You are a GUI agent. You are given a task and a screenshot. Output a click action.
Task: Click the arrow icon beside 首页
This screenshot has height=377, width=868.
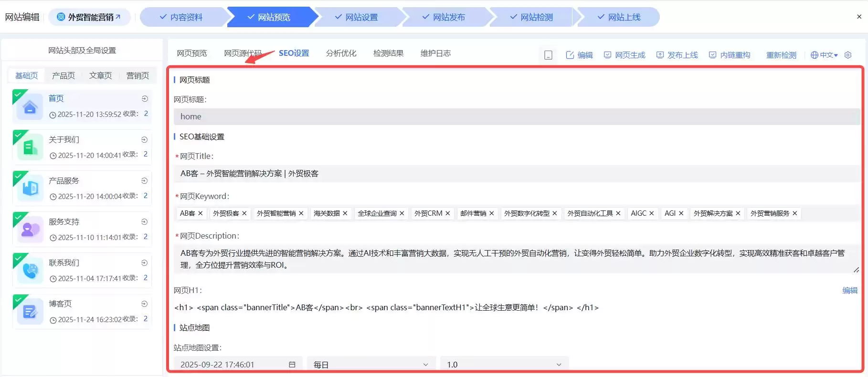pyautogui.click(x=145, y=99)
